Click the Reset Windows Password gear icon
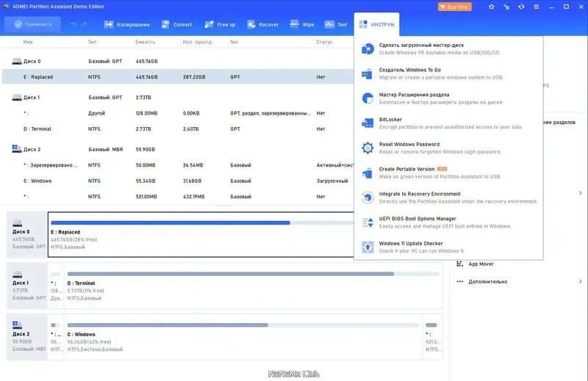The image size is (588, 381). click(367, 148)
